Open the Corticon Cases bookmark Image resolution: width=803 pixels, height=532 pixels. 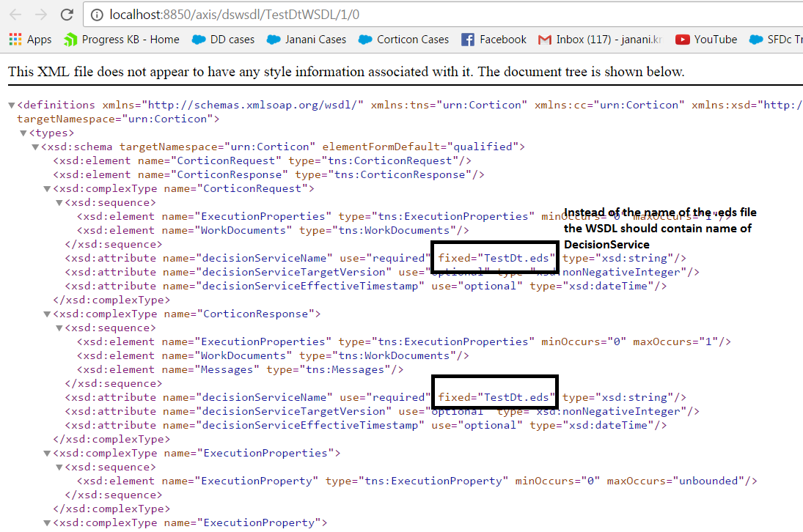(x=403, y=40)
